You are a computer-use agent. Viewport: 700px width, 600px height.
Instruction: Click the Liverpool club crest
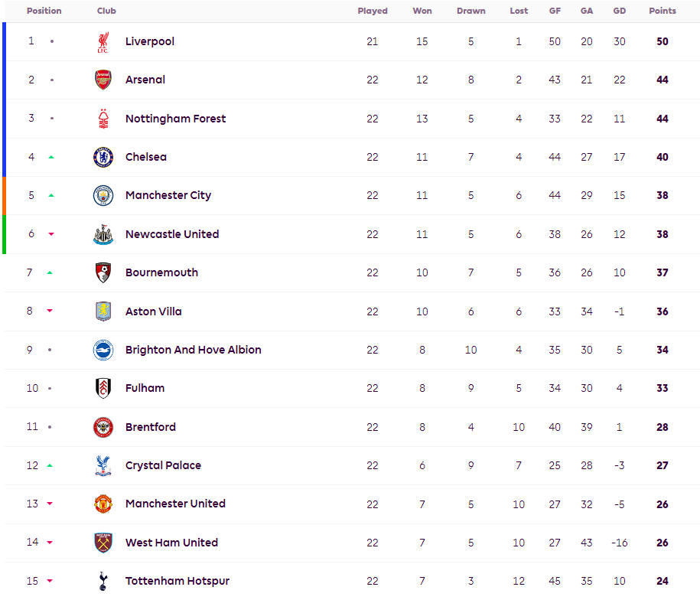pos(103,42)
